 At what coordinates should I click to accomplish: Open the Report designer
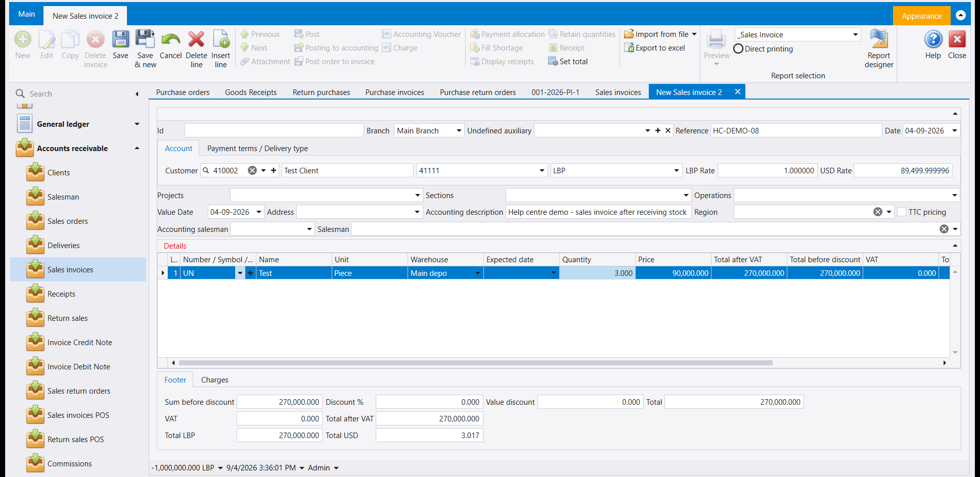(x=879, y=49)
